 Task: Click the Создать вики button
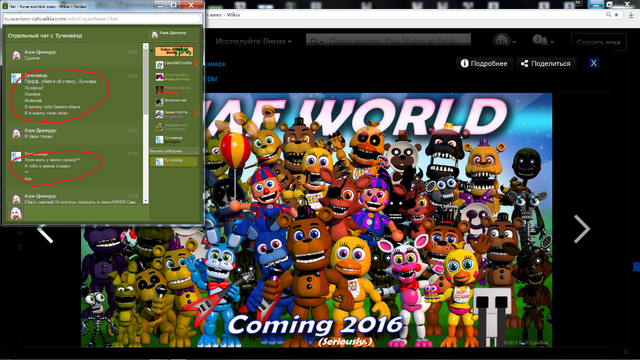point(598,42)
